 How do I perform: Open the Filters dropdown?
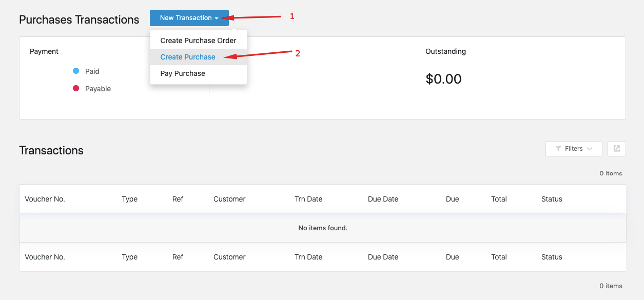pos(574,149)
